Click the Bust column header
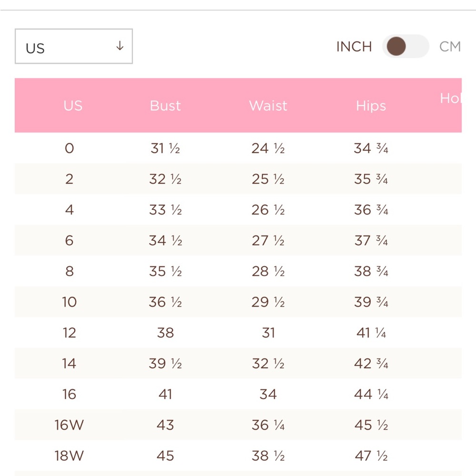This screenshot has height=476, width=476. (x=165, y=106)
